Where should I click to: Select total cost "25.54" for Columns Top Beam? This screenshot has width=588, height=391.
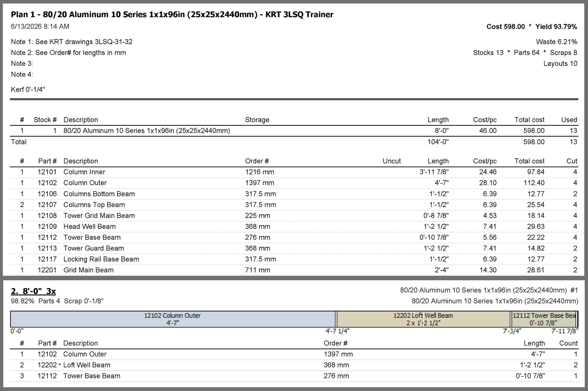[x=536, y=205]
